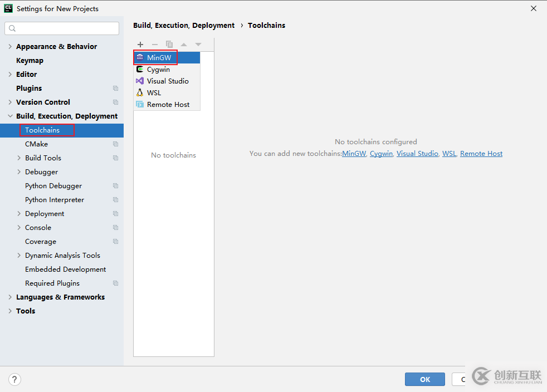The image size is (547, 392).
Task: Open the help question mark button
Action: click(14, 379)
